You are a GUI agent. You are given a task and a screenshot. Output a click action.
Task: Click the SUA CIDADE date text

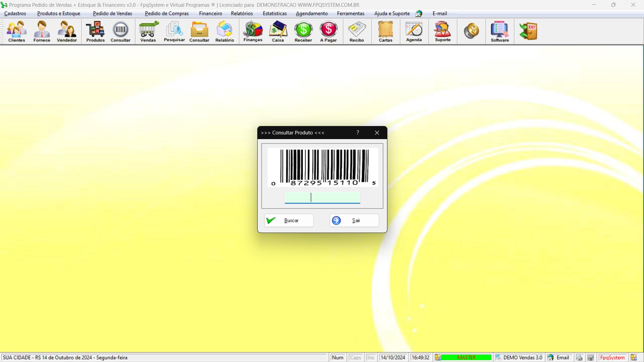(x=65, y=358)
